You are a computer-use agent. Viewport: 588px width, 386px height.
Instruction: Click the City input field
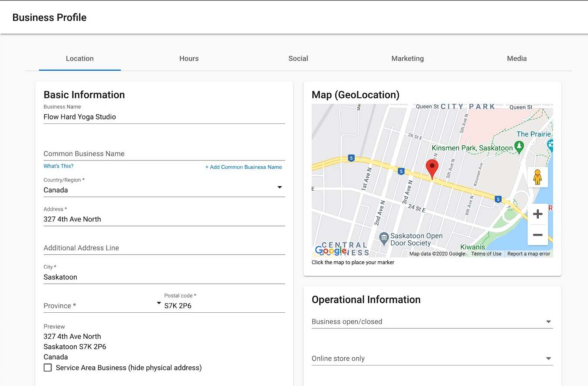pyautogui.click(x=131, y=277)
